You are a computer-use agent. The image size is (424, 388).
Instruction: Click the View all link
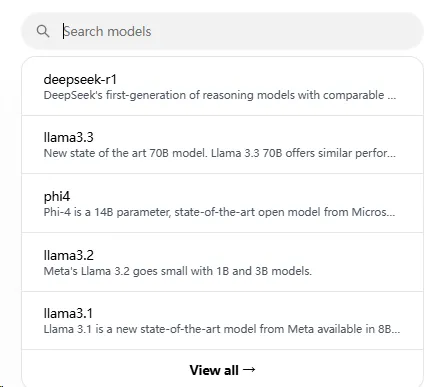pyautogui.click(x=214, y=370)
